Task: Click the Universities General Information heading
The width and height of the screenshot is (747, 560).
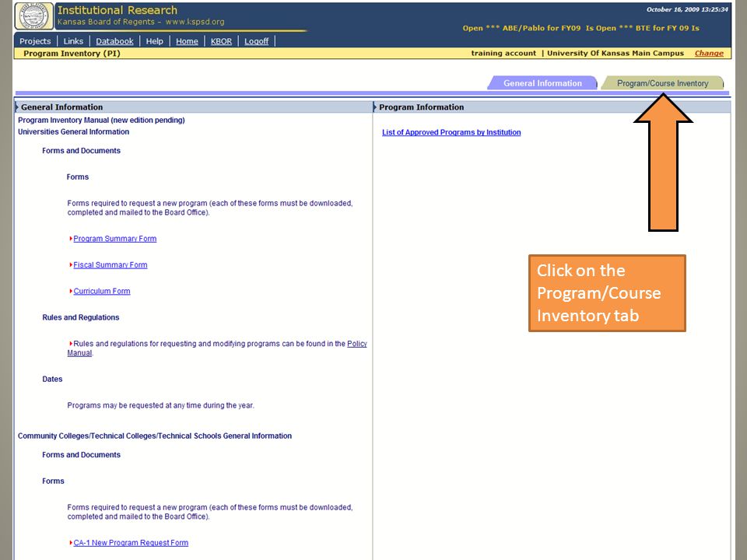Action: pyautogui.click(x=73, y=132)
